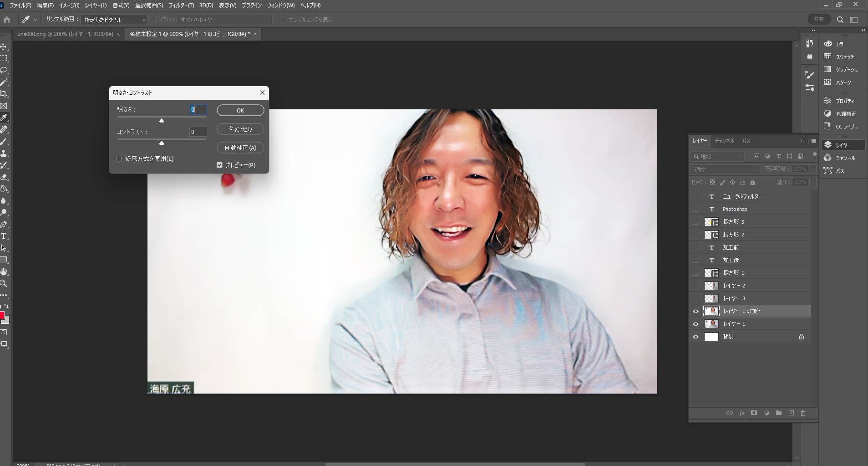
Task: Select the Clone Stamp tool
Action: (x=4, y=153)
